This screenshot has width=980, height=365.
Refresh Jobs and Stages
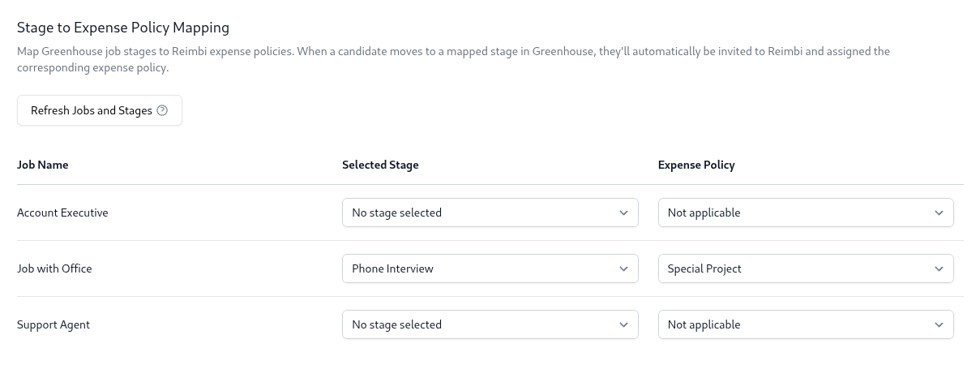coord(100,110)
